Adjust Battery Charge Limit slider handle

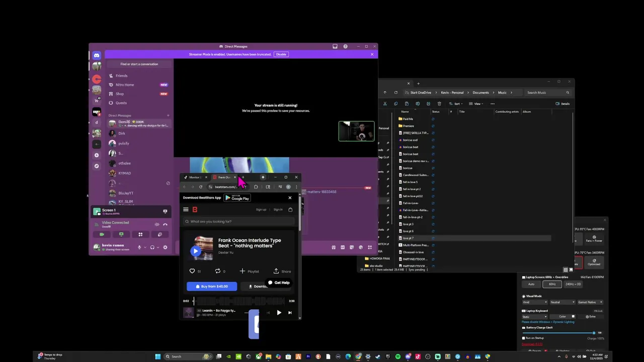(594, 333)
